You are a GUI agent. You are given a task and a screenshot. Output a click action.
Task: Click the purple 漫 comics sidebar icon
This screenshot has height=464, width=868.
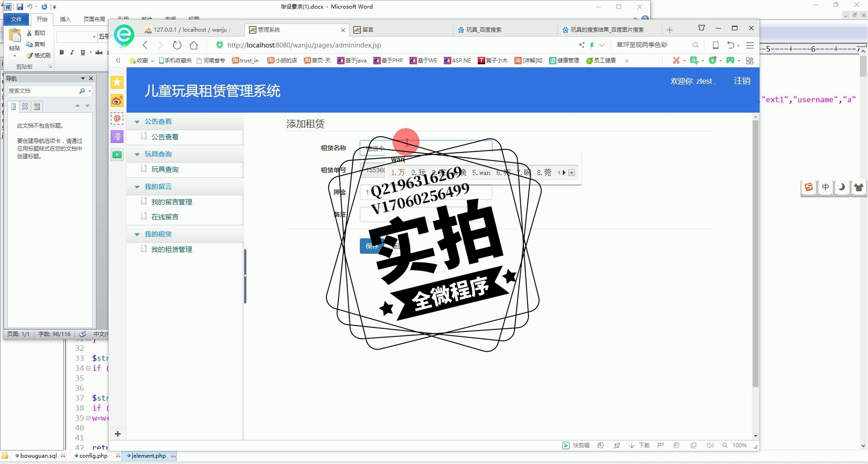pyautogui.click(x=117, y=137)
